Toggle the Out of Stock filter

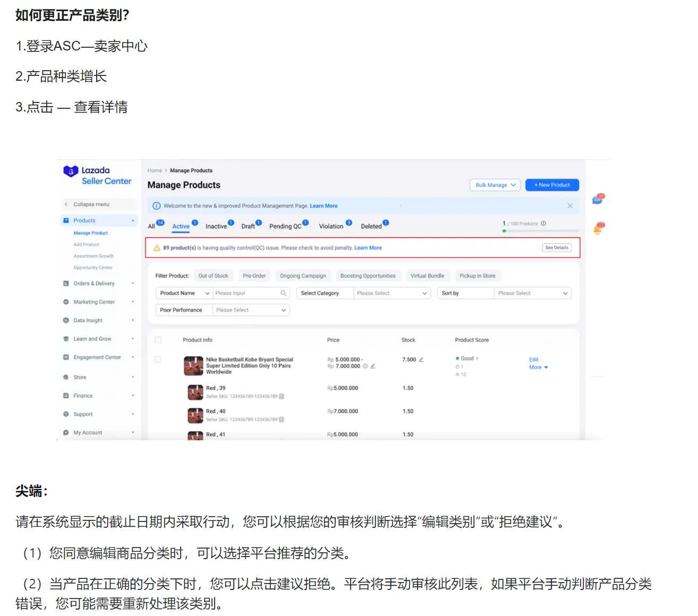[x=214, y=275]
